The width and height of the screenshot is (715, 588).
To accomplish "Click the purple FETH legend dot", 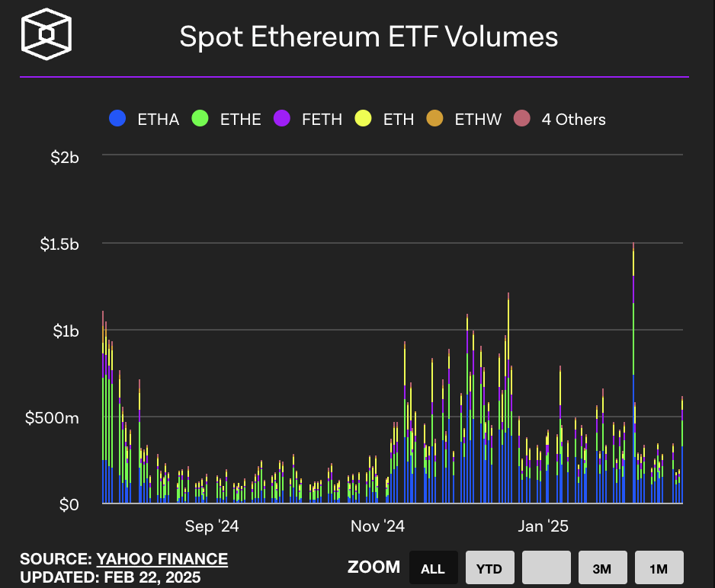I will click(282, 119).
